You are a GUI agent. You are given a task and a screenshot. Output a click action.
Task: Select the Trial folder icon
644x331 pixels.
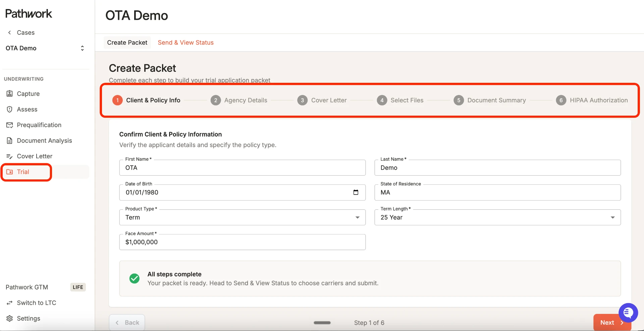tap(10, 172)
